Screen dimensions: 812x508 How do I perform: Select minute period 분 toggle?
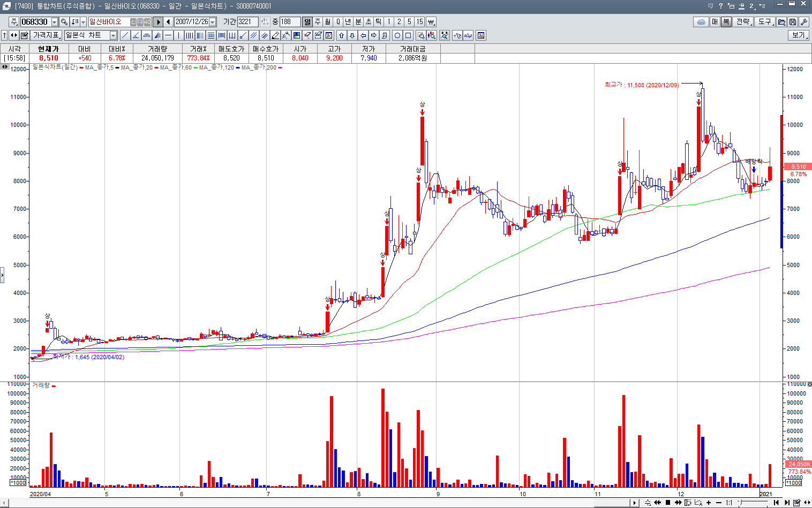(x=358, y=22)
